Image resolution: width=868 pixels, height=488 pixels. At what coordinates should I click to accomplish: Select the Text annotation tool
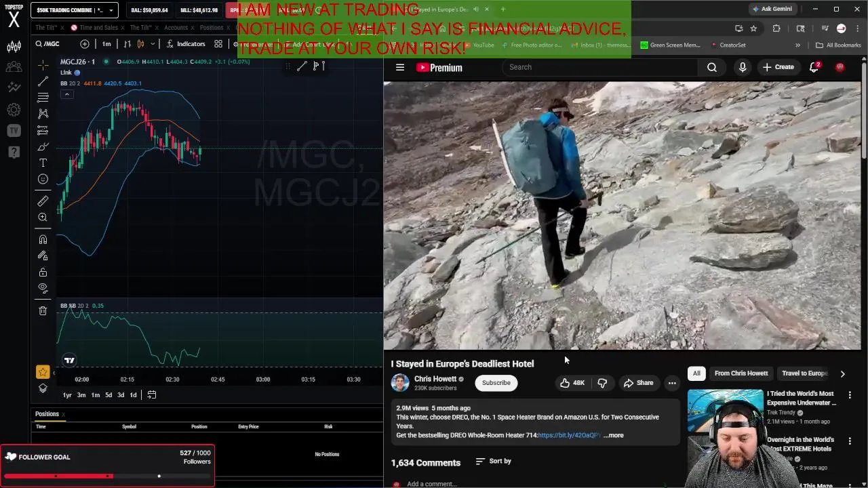point(43,163)
